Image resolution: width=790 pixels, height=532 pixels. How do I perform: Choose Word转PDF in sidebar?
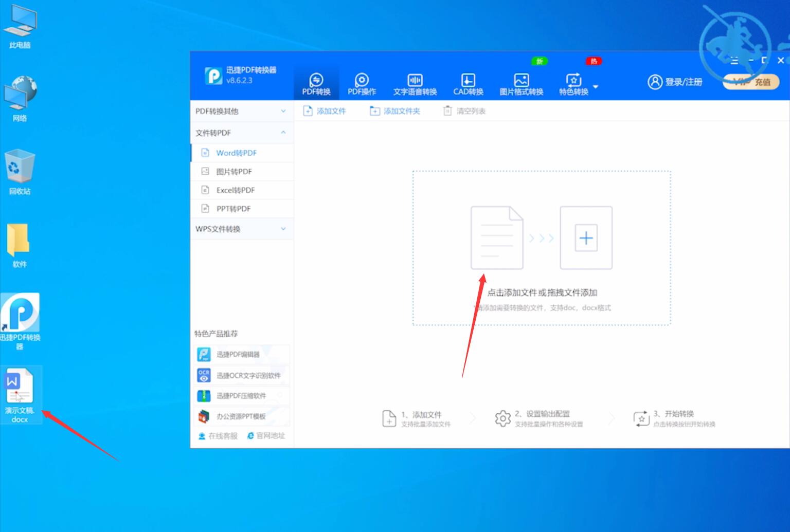(242, 153)
